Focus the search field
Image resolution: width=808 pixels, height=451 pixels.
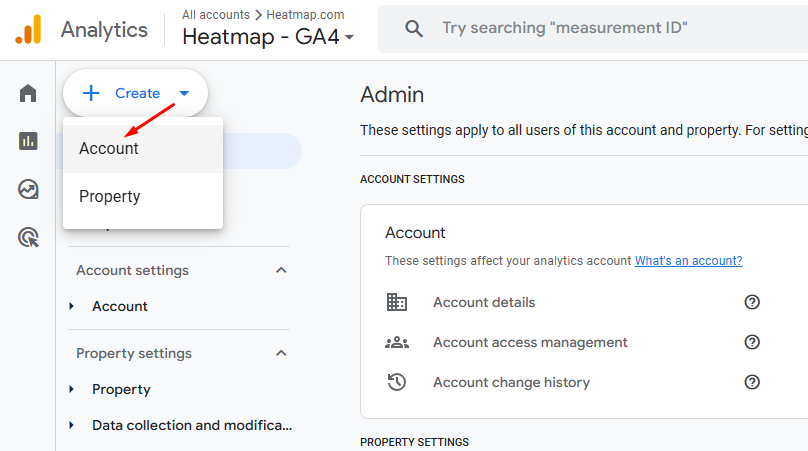[593, 28]
